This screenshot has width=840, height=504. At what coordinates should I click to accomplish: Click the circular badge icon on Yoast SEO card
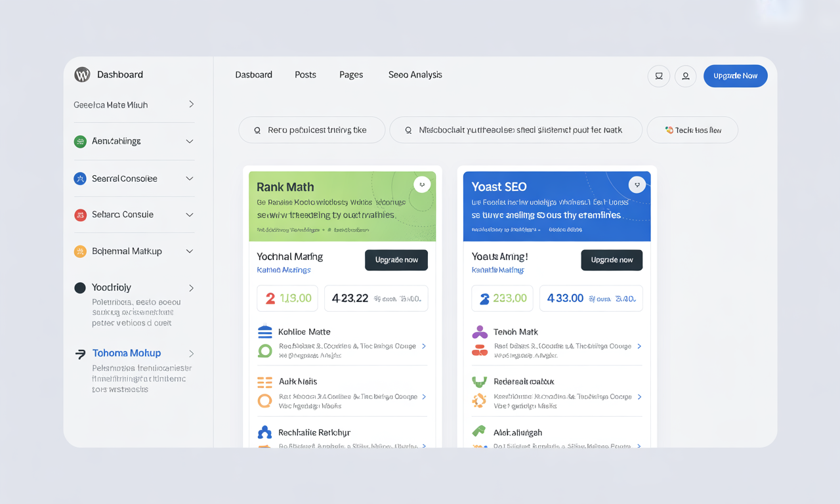[637, 184]
